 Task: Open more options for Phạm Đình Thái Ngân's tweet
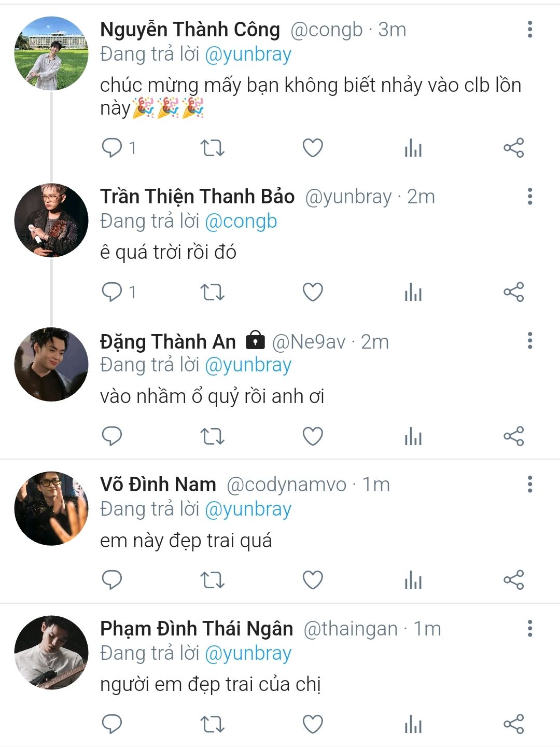(529, 628)
